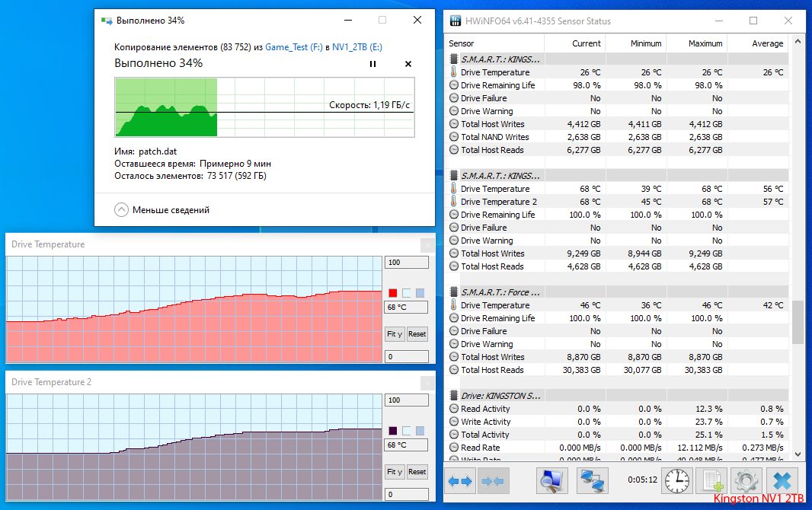Viewport: 812px width, 510px height.
Task: Click the HWiNFO expand columns arrows icon
Action: coord(460,481)
